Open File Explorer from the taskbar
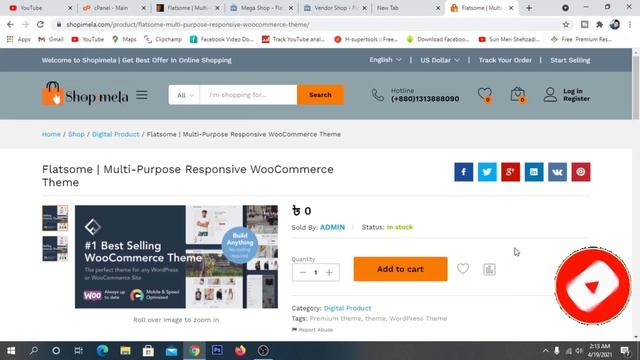The height and width of the screenshot is (360, 640). [x=125, y=351]
